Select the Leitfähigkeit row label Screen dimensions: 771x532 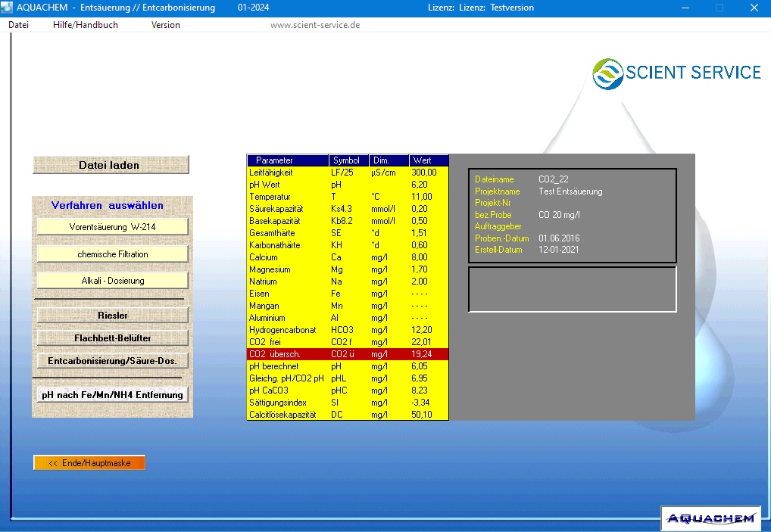click(x=271, y=173)
